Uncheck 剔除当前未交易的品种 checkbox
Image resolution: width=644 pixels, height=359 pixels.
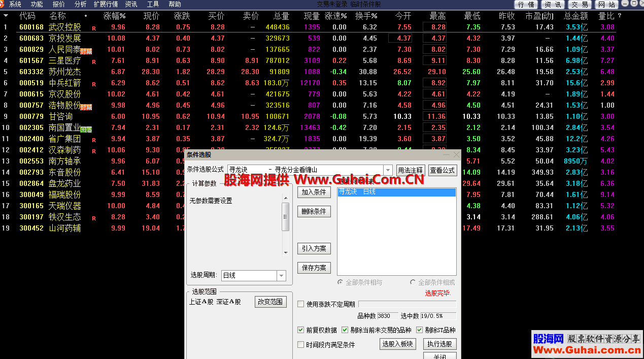pyautogui.click(x=345, y=330)
